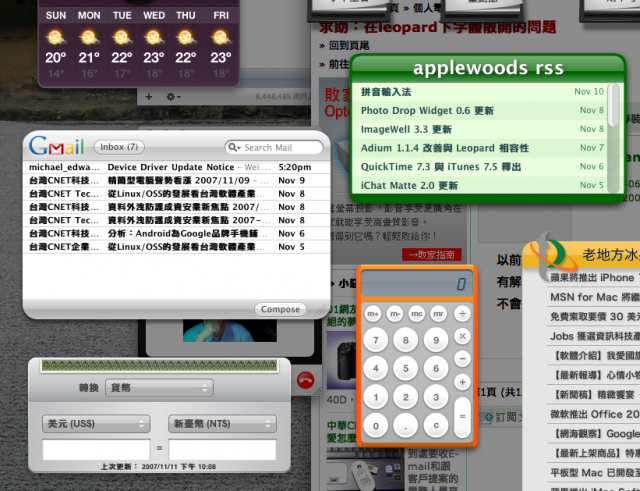Open iChat Matte 2.0 更新 item
This screenshot has height=491, width=640.
point(478,185)
